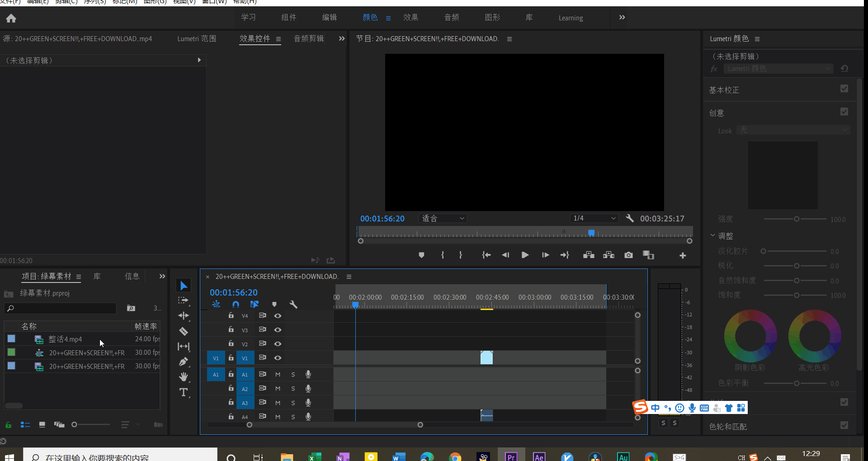This screenshot has height=461, width=868.
Task: Uncheck the 基本校正 section checkbox
Action: (844, 89)
